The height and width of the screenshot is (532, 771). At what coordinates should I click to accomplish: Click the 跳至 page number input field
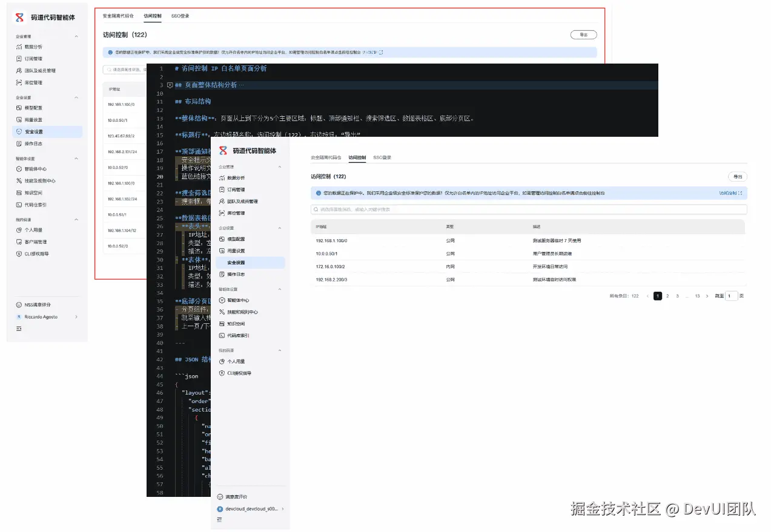tap(732, 296)
